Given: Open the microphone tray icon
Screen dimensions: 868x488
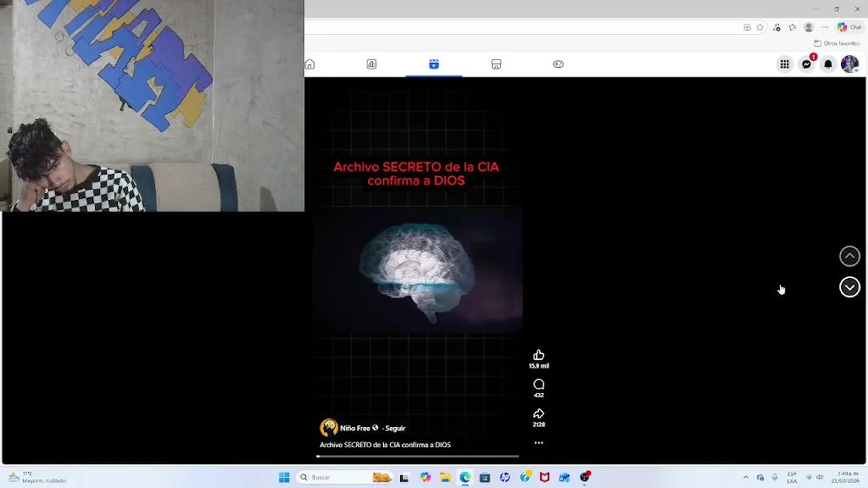Looking at the screenshot, I should click(774, 477).
